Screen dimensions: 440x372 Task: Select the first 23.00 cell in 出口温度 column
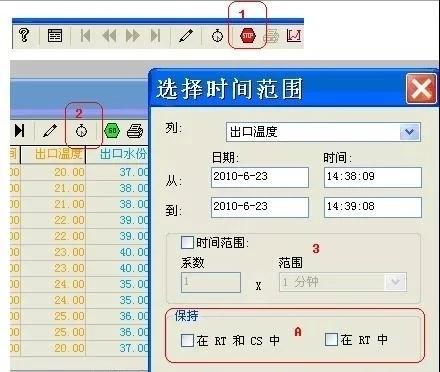pyautogui.click(x=53, y=252)
